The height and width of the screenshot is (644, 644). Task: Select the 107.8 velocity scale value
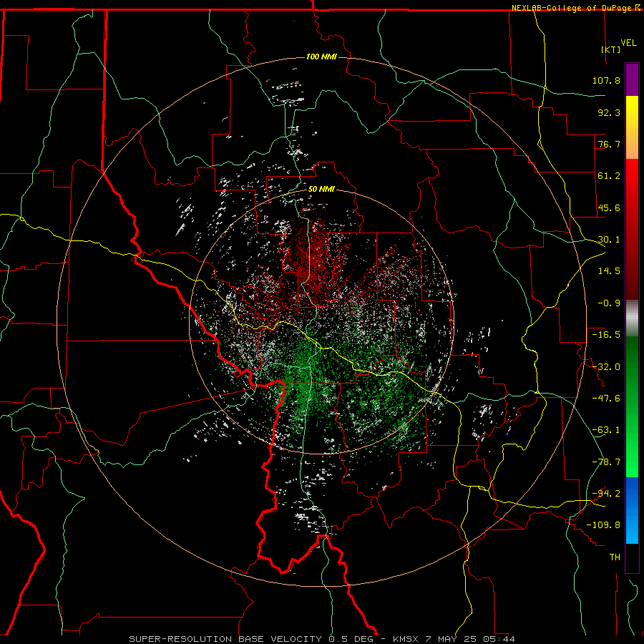[606, 80]
